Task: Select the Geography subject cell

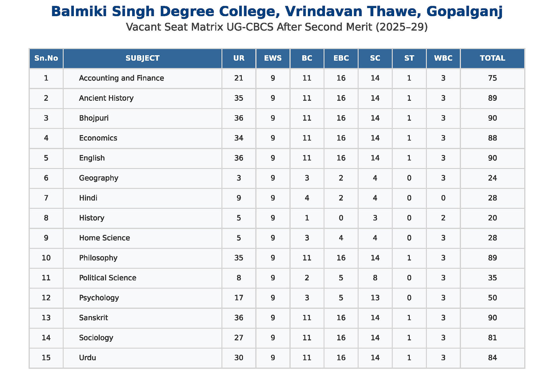Action: tap(142, 178)
